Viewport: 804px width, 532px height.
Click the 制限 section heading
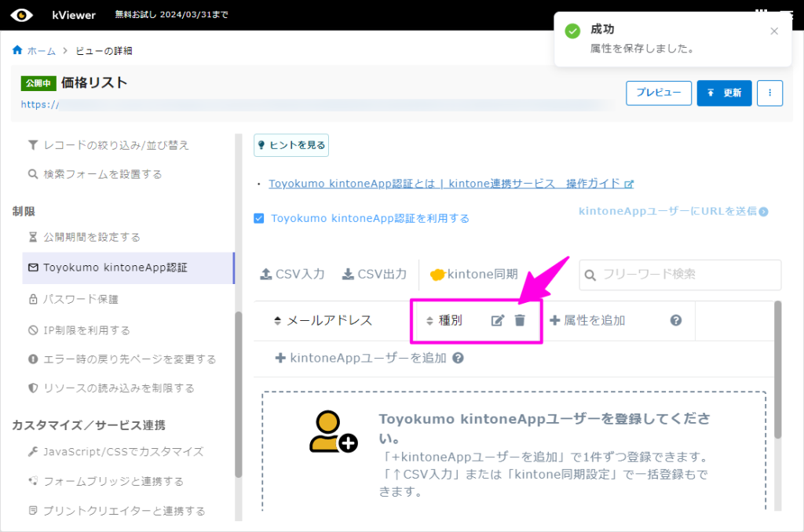[x=24, y=211]
